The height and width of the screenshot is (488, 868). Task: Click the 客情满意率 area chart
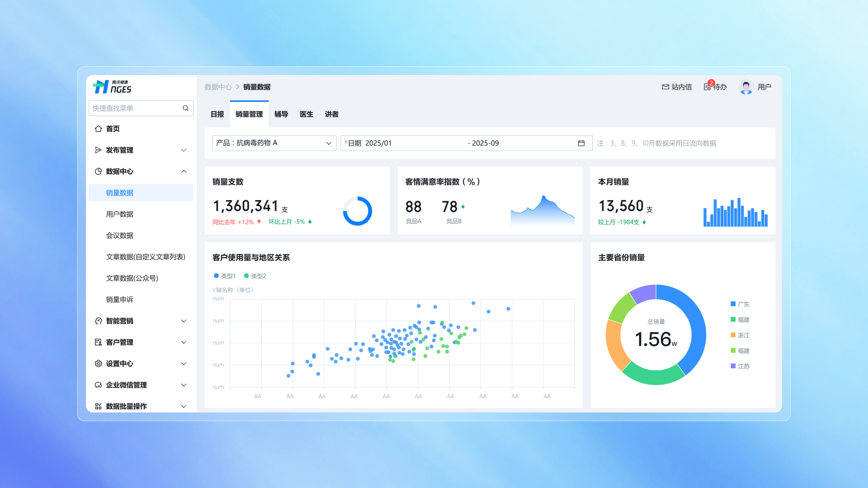542,211
